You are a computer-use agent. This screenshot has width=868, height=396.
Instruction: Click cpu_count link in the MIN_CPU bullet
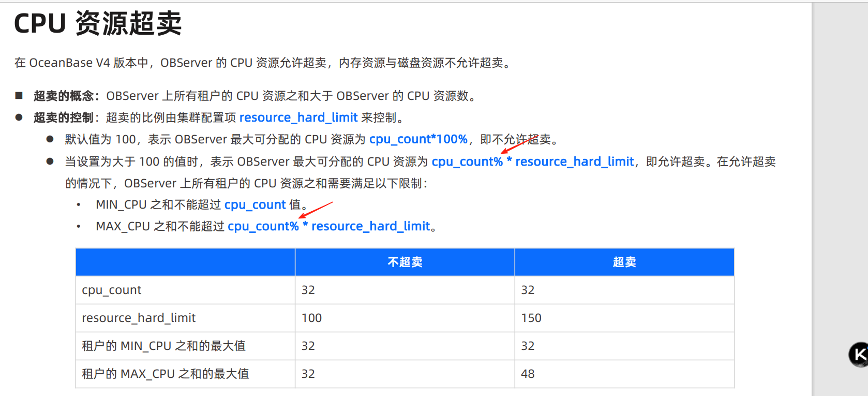point(255,204)
